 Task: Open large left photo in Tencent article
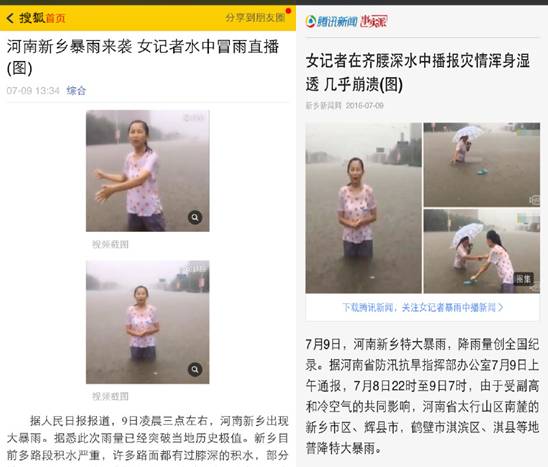[363, 208]
